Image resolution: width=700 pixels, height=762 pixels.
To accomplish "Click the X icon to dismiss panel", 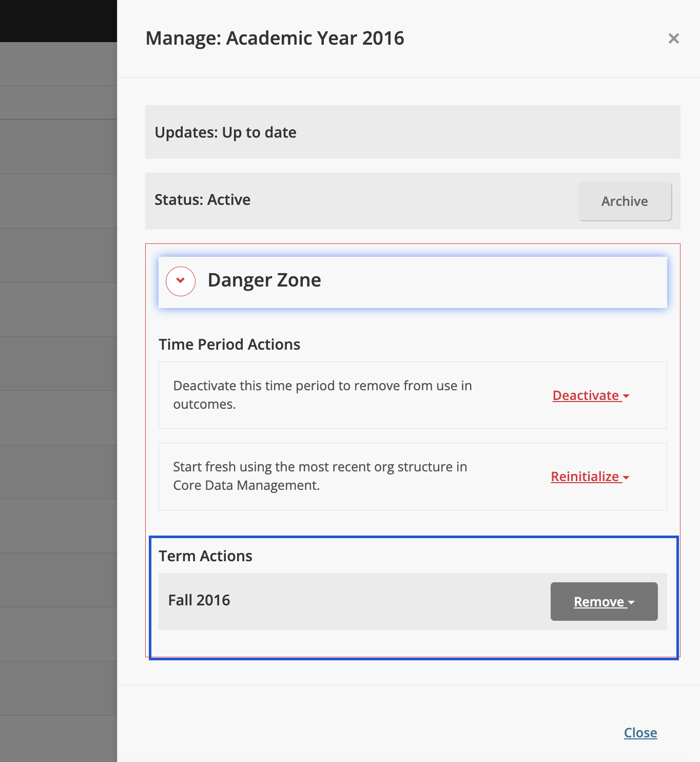I will click(x=673, y=39).
